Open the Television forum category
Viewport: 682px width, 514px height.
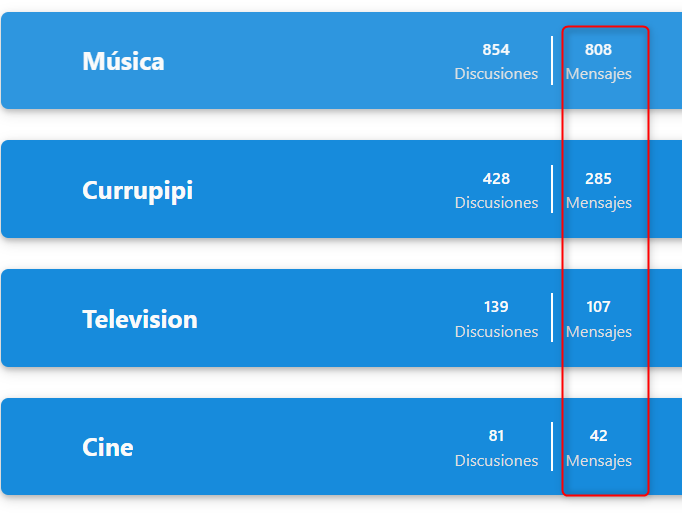click(x=139, y=319)
